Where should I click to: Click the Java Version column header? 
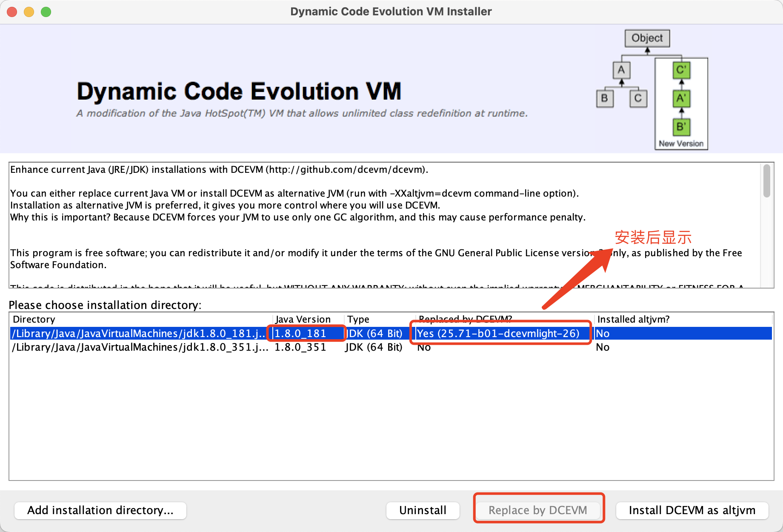pos(303,319)
